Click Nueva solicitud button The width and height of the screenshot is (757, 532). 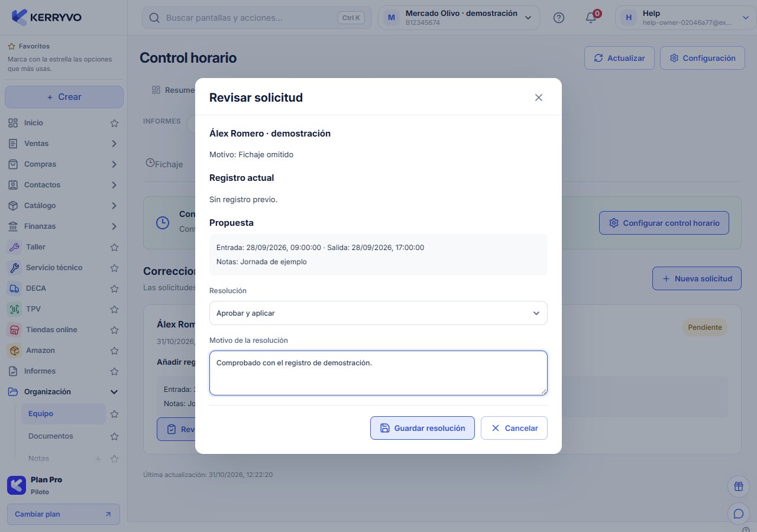pyautogui.click(x=697, y=278)
